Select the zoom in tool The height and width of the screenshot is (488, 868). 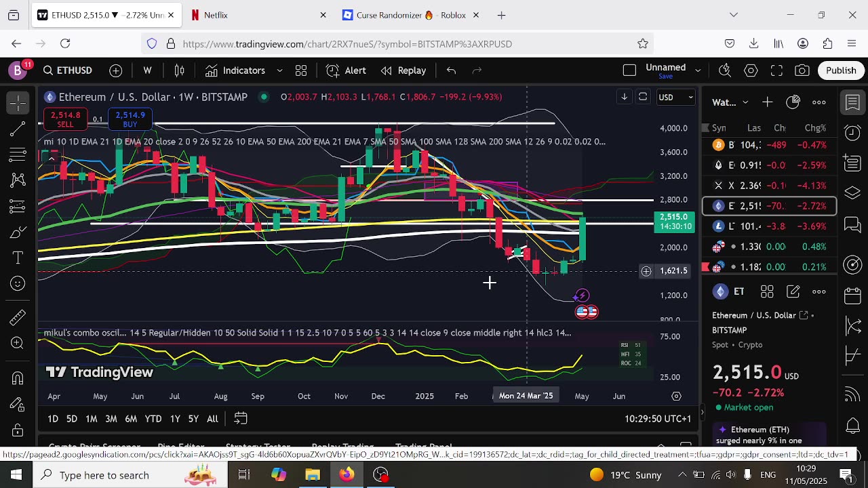coord(18,343)
